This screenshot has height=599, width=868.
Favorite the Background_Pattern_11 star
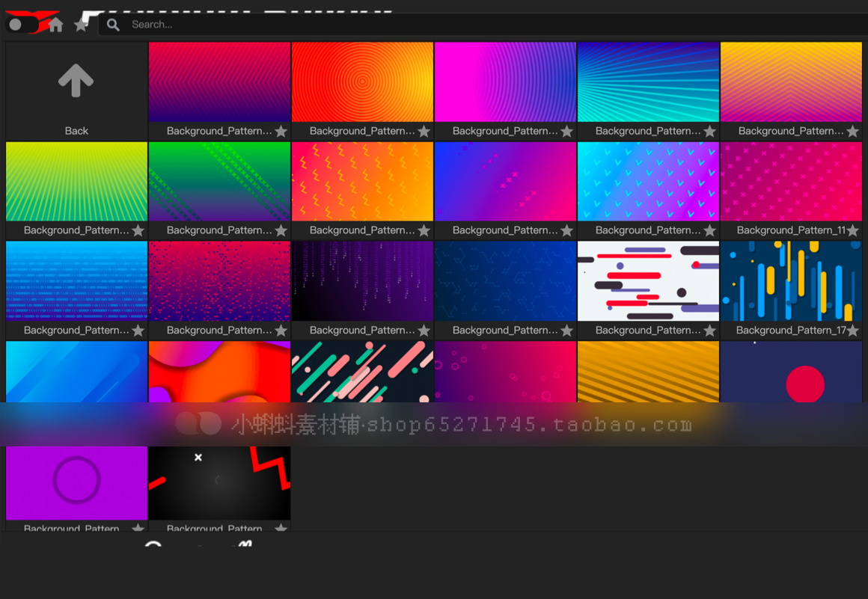(x=852, y=230)
